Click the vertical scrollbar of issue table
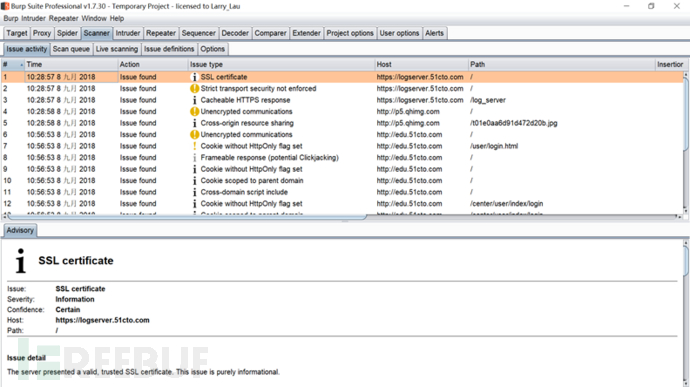Image resolution: width=690 pixels, height=387 pixels. pos(686,113)
